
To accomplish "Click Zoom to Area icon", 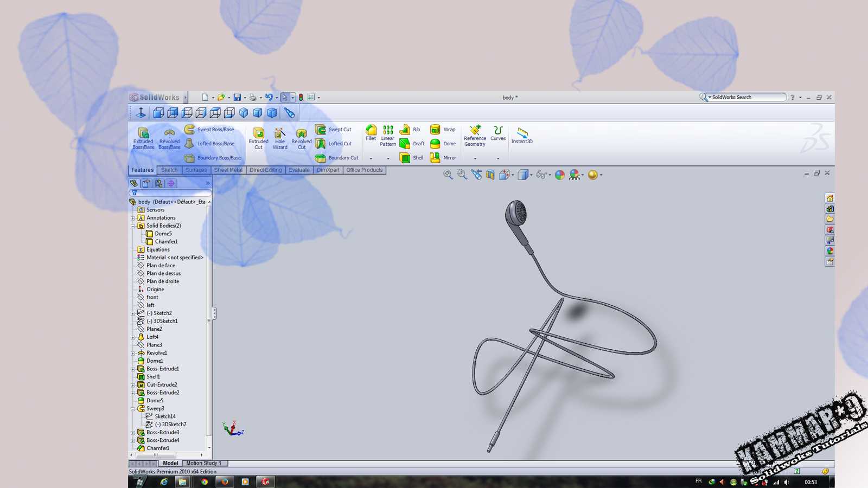I will click(462, 175).
